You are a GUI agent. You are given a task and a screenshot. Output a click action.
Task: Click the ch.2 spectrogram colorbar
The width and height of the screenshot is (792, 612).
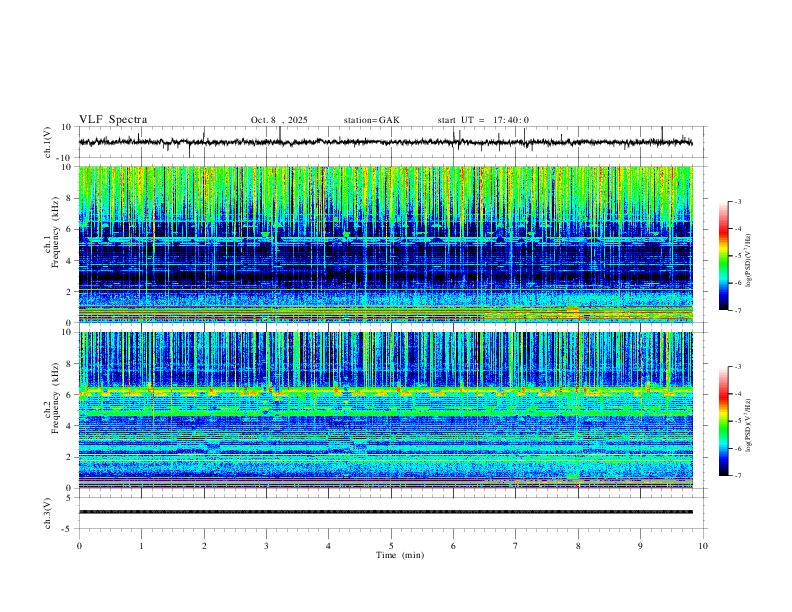tap(723, 421)
